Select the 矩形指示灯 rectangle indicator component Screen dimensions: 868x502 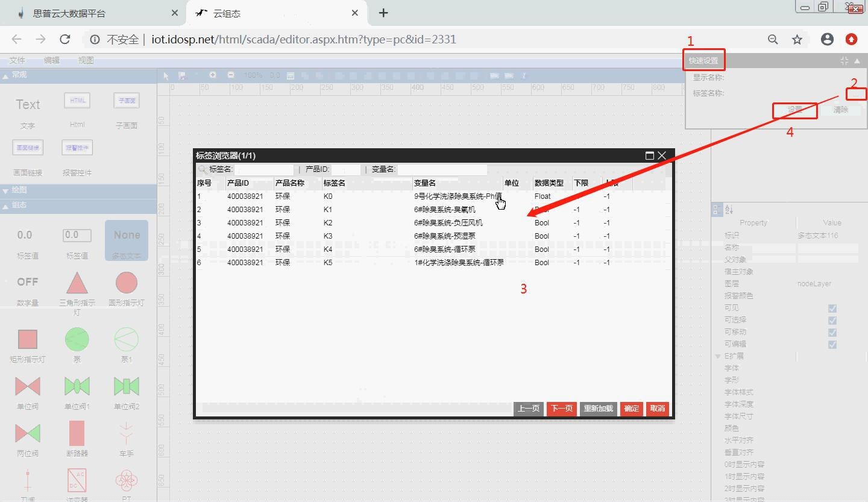28,339
